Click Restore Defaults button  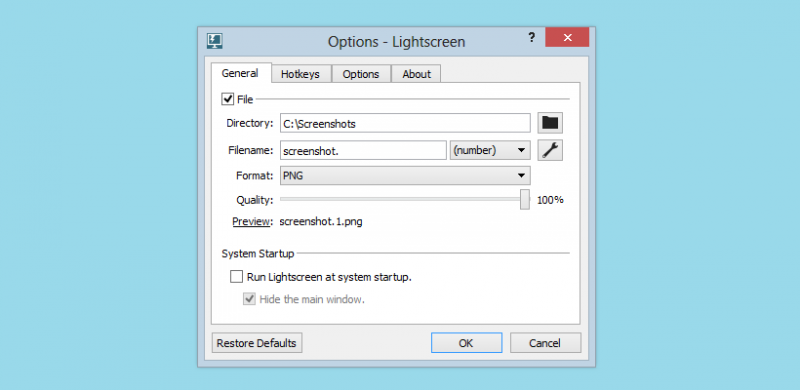257,343
